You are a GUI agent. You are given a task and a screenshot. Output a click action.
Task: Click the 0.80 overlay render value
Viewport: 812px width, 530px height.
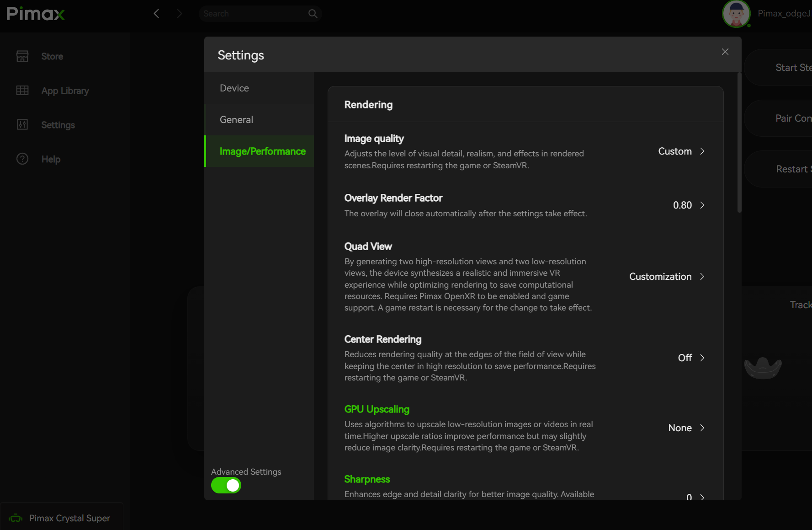tap(682, 205)
